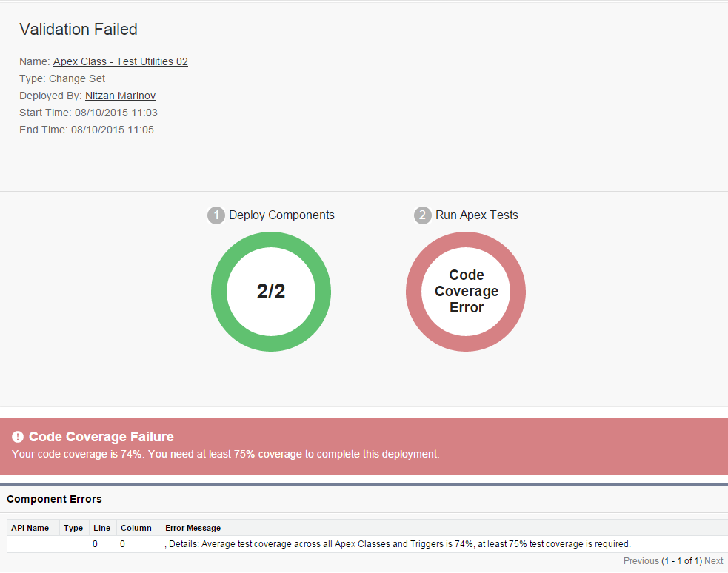The width and height of the screenshot is (728, 573).
Task: Click the step 1 number badge
Action: click(216, 215)
